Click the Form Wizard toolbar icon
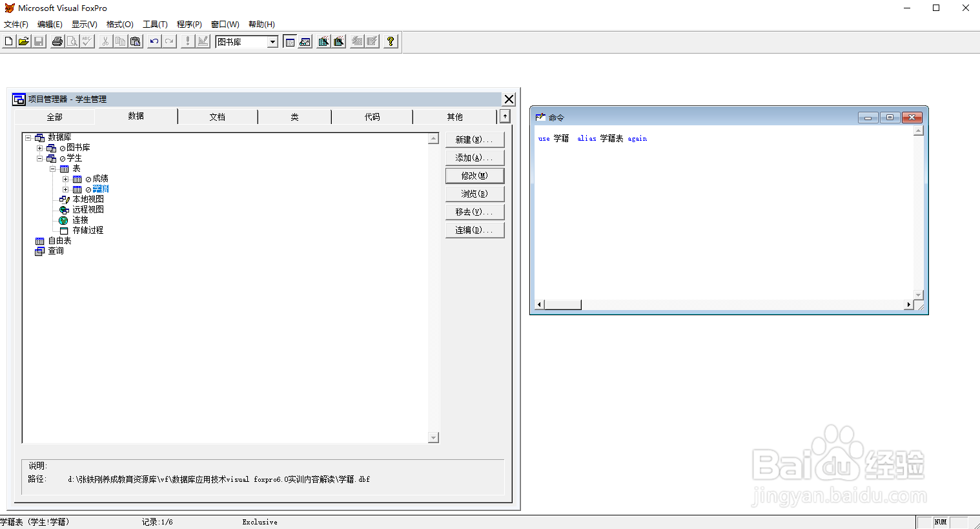The height and width of the screenshot is (529, 980). pyautogui.click(x=323, y=41)
